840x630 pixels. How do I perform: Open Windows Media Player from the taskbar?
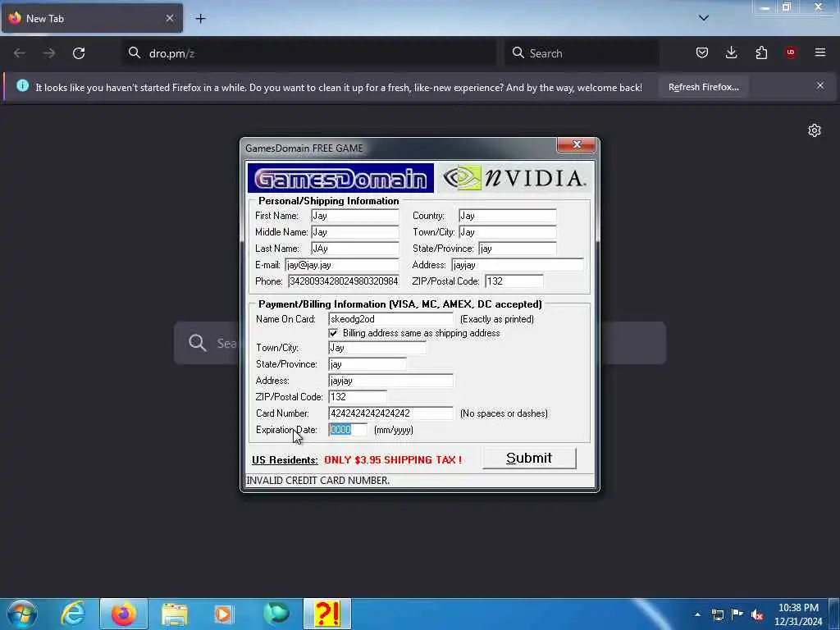coord(225,614)
